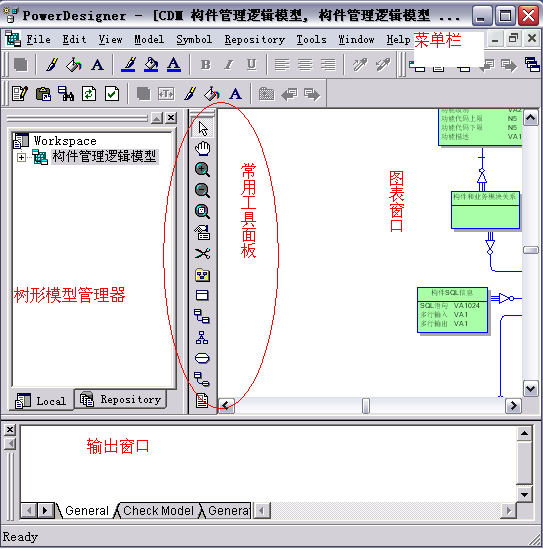The image size is (543, 549).
Task: Click the edit properties pencil icon
Action: pos(20,94)
